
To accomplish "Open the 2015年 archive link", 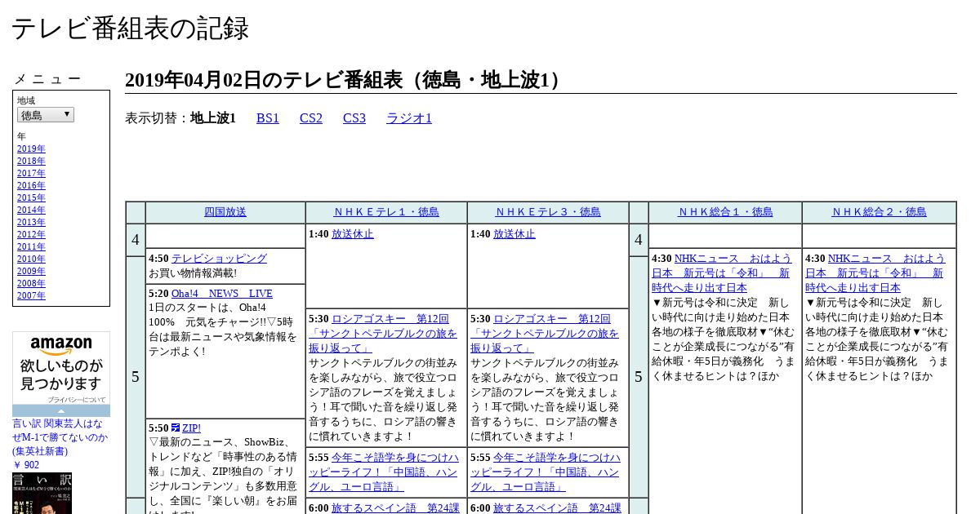I will (x=31, y=198).
